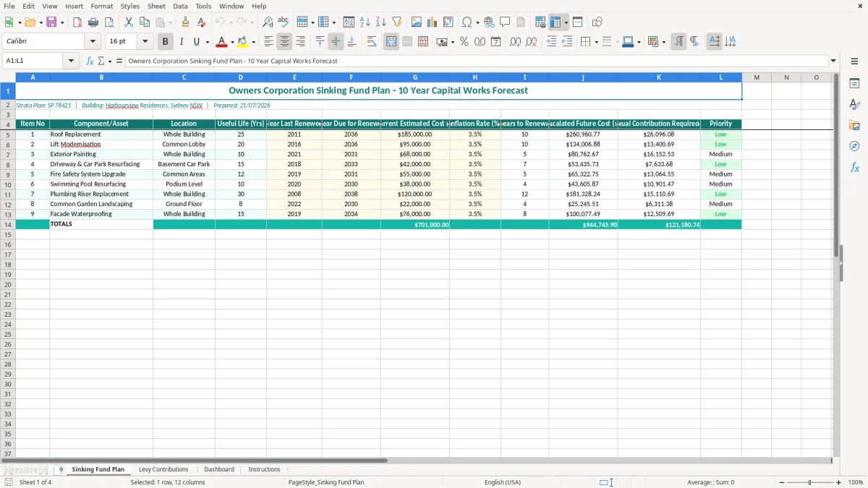This screenshot has height=488, width=868.
Task: Apply AutoFilter with the funnel icon
Action: tap(397, 22)
